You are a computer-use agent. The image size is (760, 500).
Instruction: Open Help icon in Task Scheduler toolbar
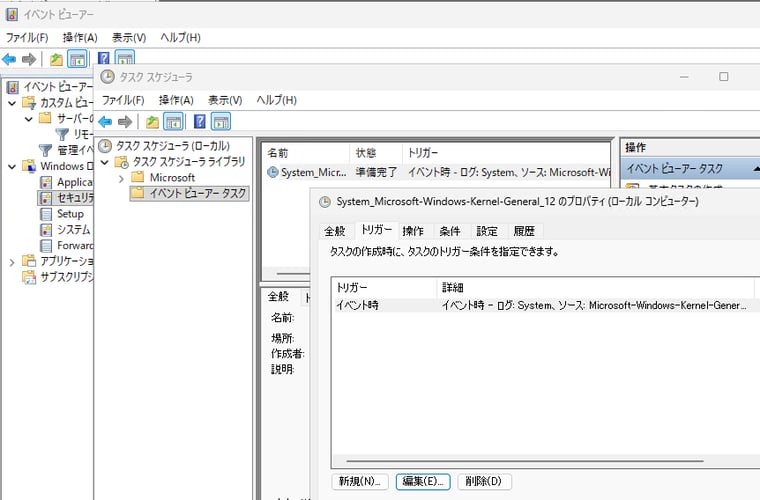[199, 121]
